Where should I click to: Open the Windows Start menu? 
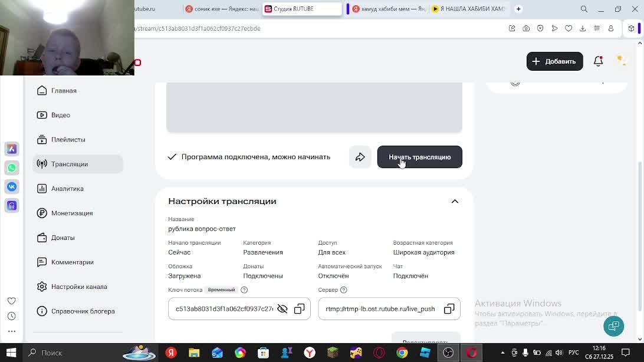(x=11, y=353)
